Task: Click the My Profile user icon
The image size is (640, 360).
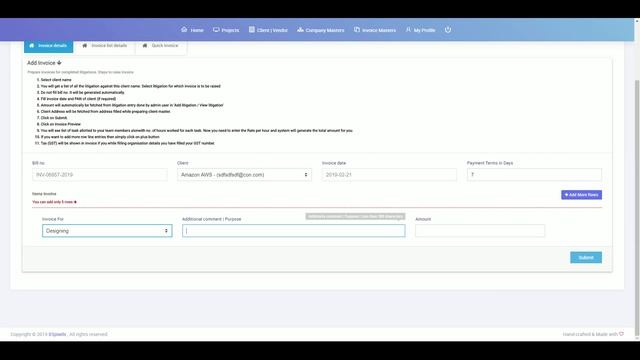Action: 408,29
